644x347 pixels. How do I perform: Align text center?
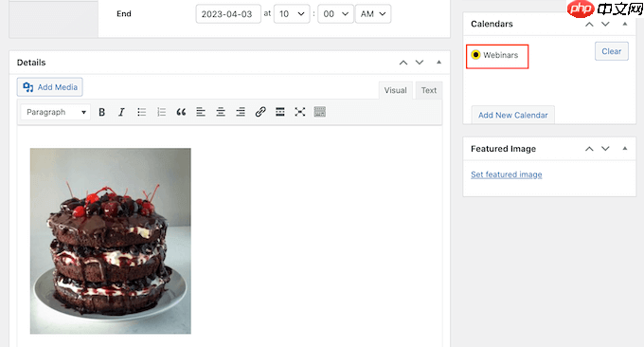[x=221, y=112]
